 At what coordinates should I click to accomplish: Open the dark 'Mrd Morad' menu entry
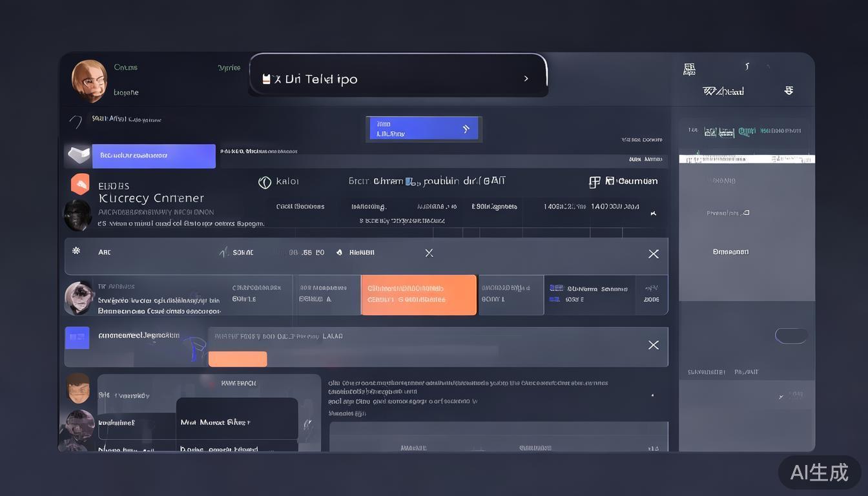236,422
